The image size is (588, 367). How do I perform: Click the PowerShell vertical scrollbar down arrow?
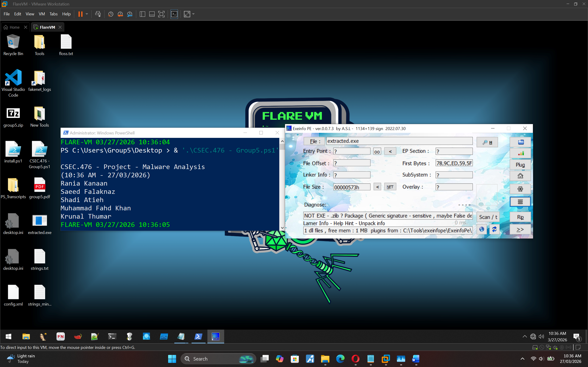pos(282,228)
